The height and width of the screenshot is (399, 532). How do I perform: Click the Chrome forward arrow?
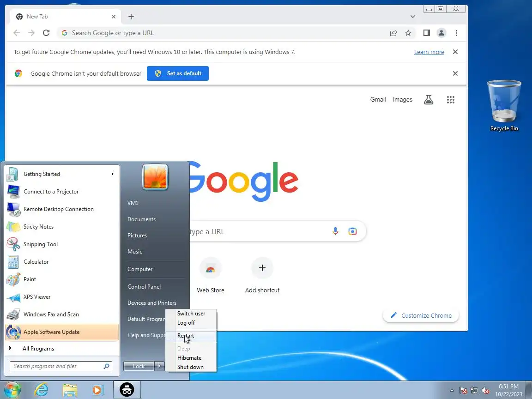tap(31, 33)
